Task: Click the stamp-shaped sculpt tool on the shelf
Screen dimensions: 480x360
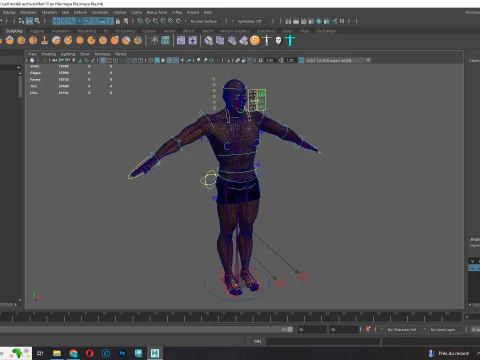Action: 44,41
